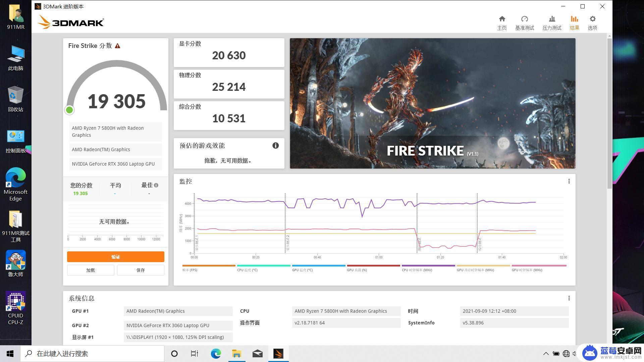644x362 pixels.
Task: Click the taskbar search box
Action: pyautogui.click(x=92, y=354)
